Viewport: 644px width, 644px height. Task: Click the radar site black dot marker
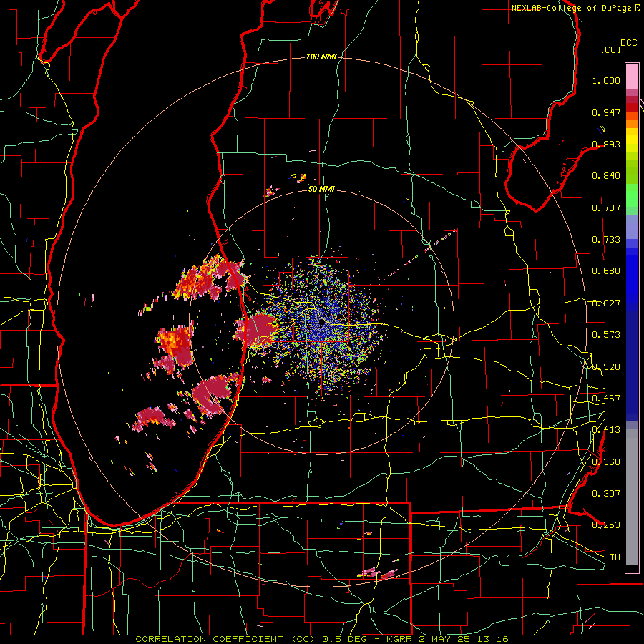tap(322, 323)
